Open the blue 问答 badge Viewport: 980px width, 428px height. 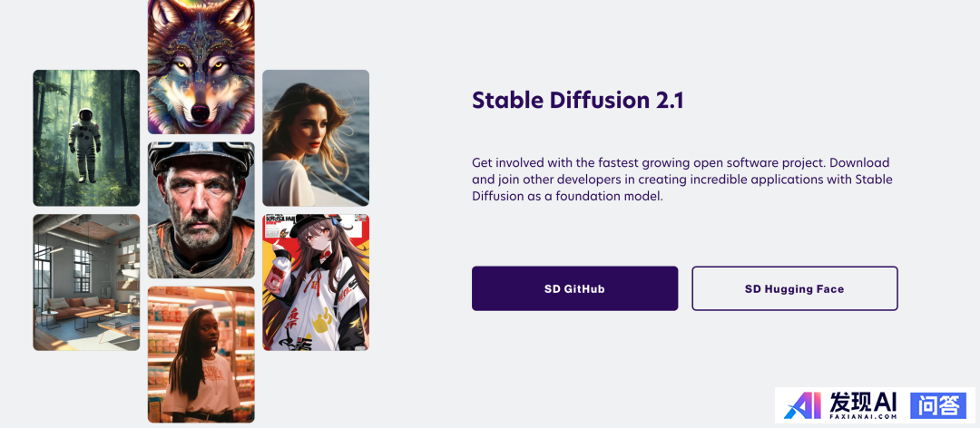coord(938,405)
